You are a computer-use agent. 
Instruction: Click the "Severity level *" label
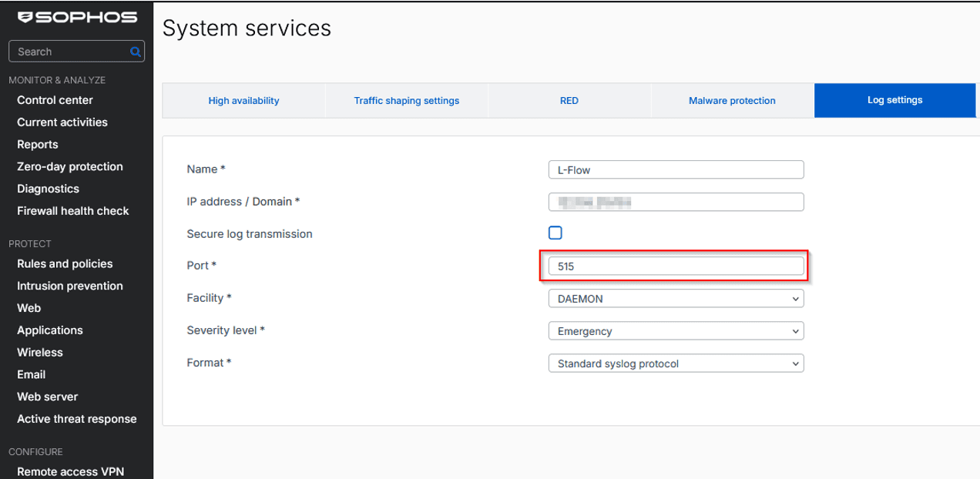[x=226, y=330]
